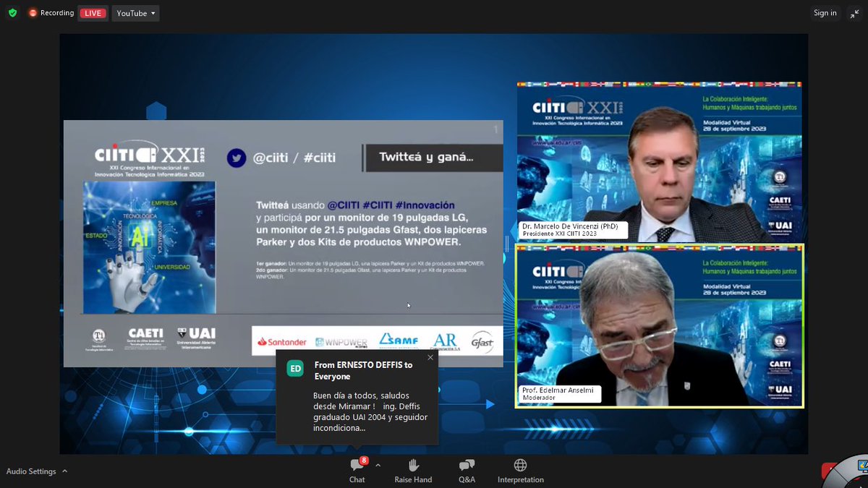The image size is (868, 488).
Task: Select Dr. Marcelo De Vincenzi's video tile
Action: [659, 162]
